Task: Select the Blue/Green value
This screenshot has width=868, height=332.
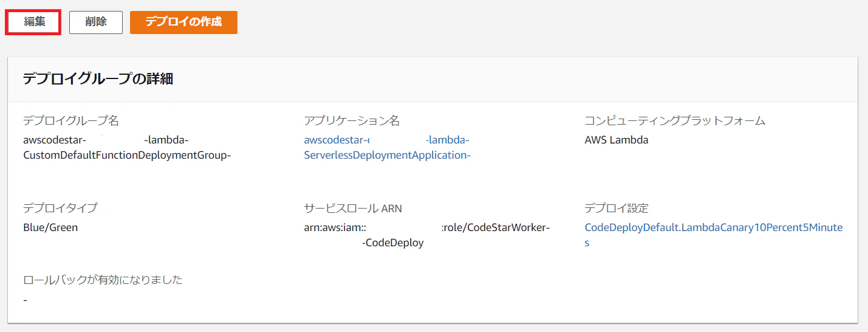Action: (x=50, y=227)
